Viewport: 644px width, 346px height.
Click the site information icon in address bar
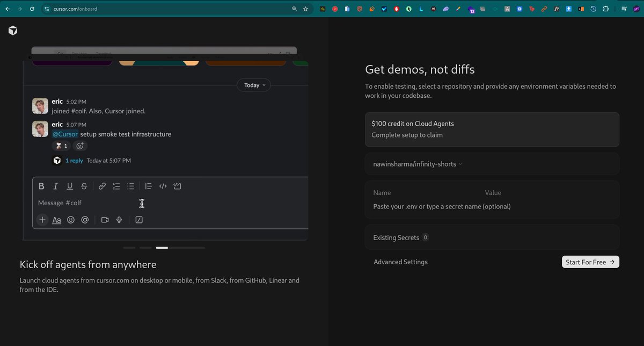point(47,9)
